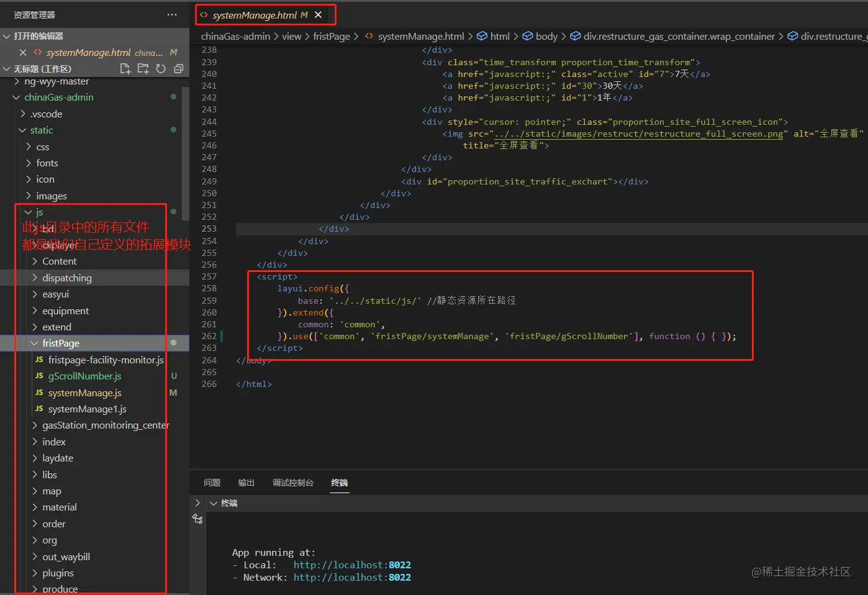Collapse the static folder
Screen dimensions: 868x595
point(23,130)
